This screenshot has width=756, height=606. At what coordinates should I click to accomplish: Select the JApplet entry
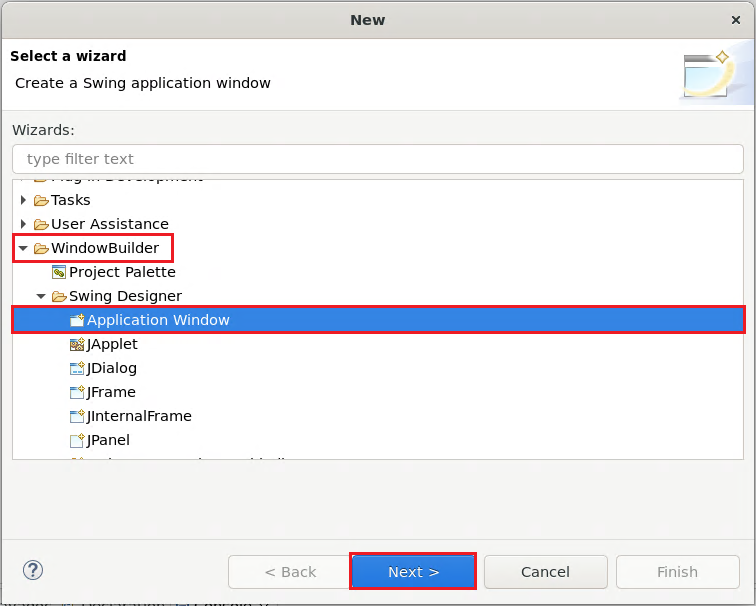coord(112,344)
